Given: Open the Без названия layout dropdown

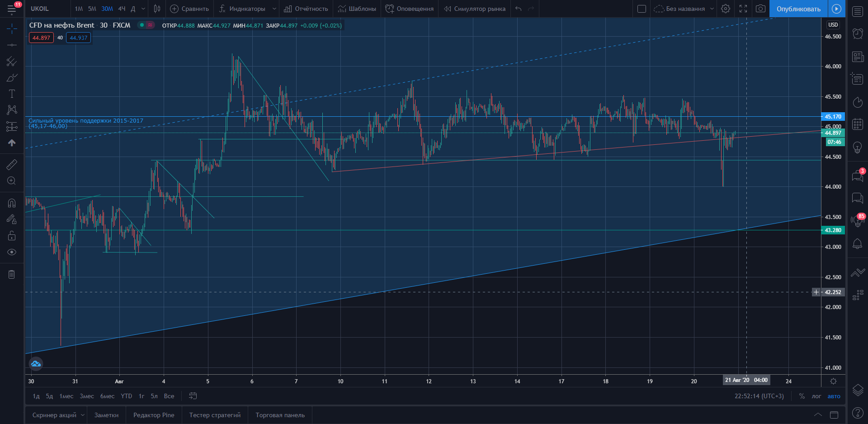Looking at the screenshot, I should (712, 9).
